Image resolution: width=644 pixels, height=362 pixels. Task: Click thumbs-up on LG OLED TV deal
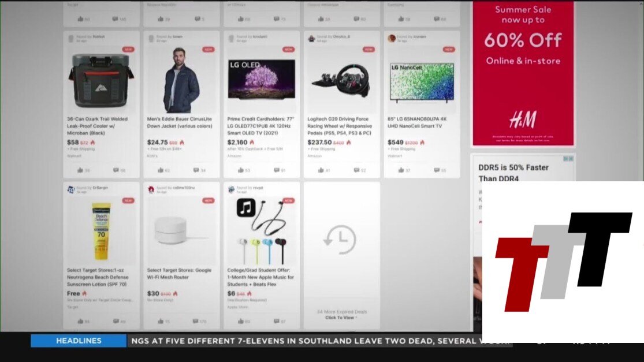click(240, 170)
